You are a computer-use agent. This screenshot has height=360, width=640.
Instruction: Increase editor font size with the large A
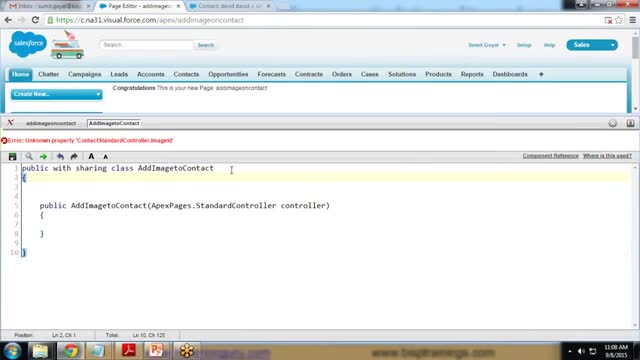click(91, 156)
